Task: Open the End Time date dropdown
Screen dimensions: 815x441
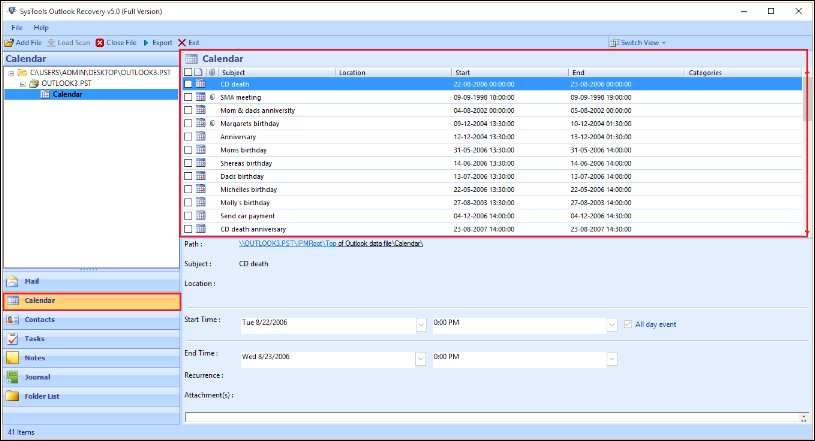Action: coord(420,359)
